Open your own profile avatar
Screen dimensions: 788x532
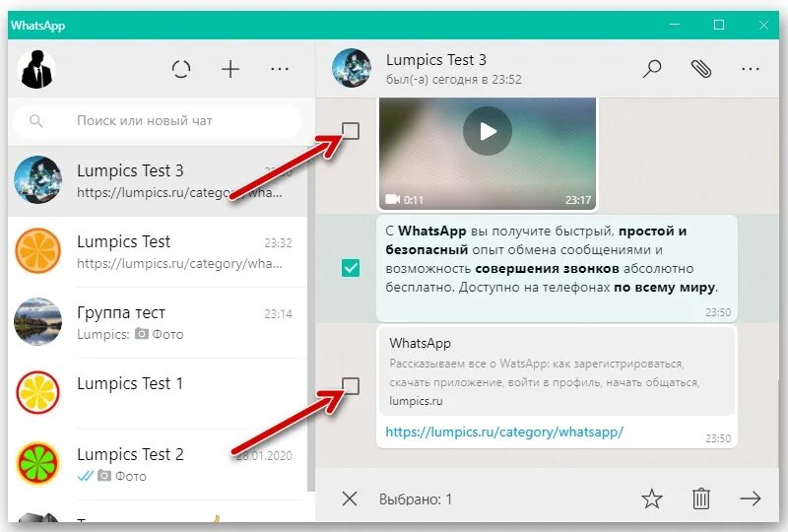point(36,69)
